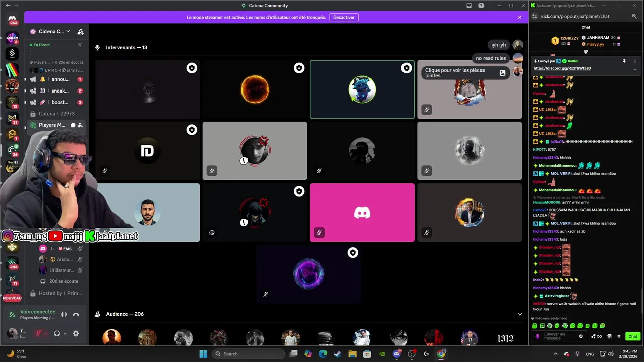Open rainbow-striped server icon in sidebar
Image resolution: width=644 pixels, height=362 pixels.
coord(12,70)
